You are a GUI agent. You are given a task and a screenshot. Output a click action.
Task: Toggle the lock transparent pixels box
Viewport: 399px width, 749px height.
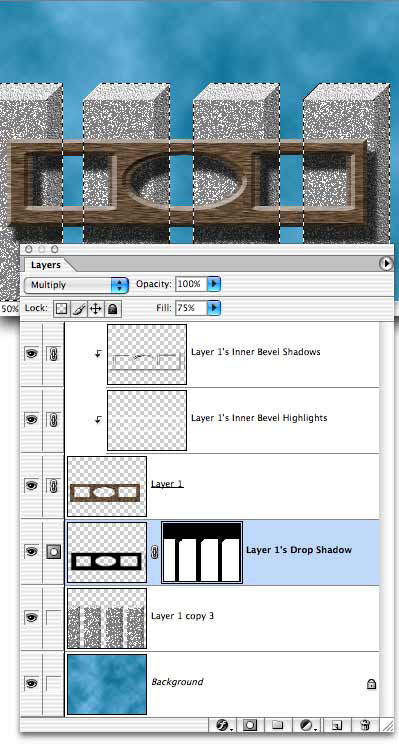pyautogui.click(x=60, y=309)
